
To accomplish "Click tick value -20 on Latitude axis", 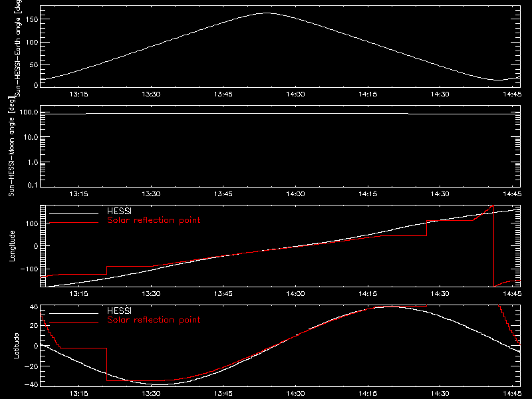I will (31, 366).
